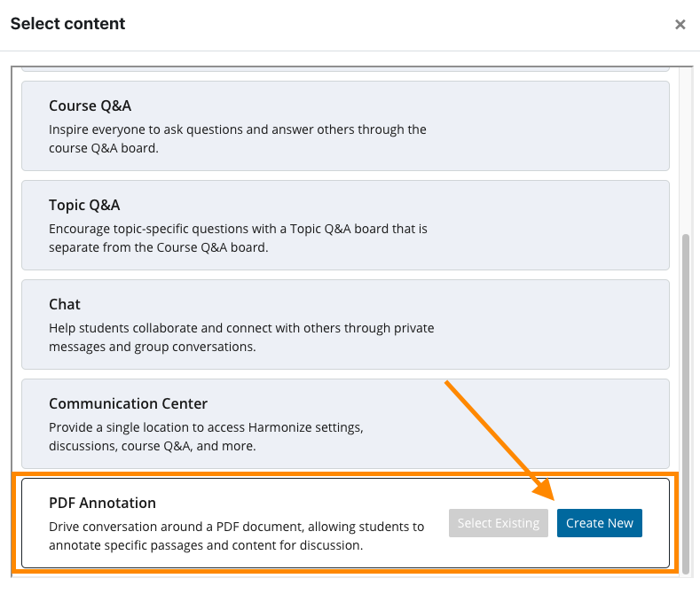The image size is (700, 594).
Task: Click the Select Existing button
Action: click(x=498, y=523)
